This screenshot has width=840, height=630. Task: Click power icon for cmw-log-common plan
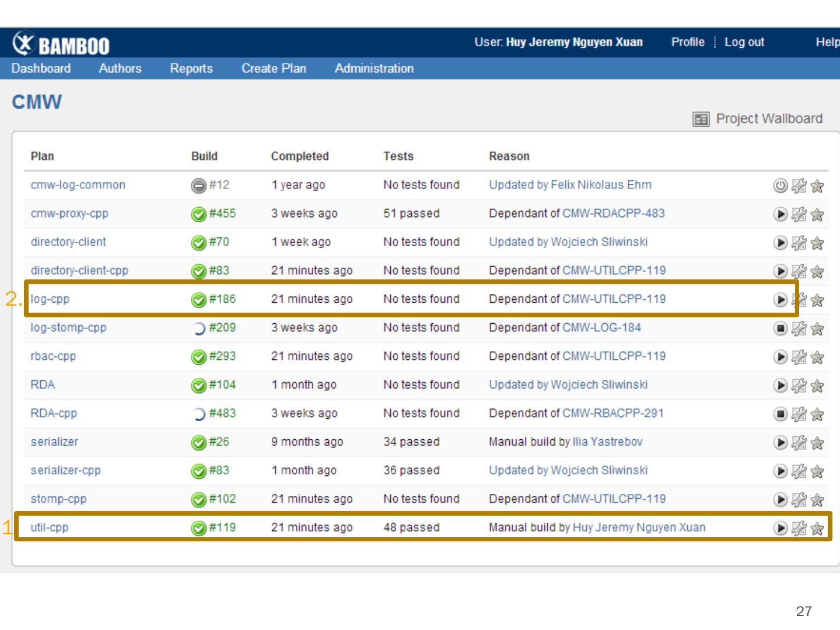click(780, 185)
